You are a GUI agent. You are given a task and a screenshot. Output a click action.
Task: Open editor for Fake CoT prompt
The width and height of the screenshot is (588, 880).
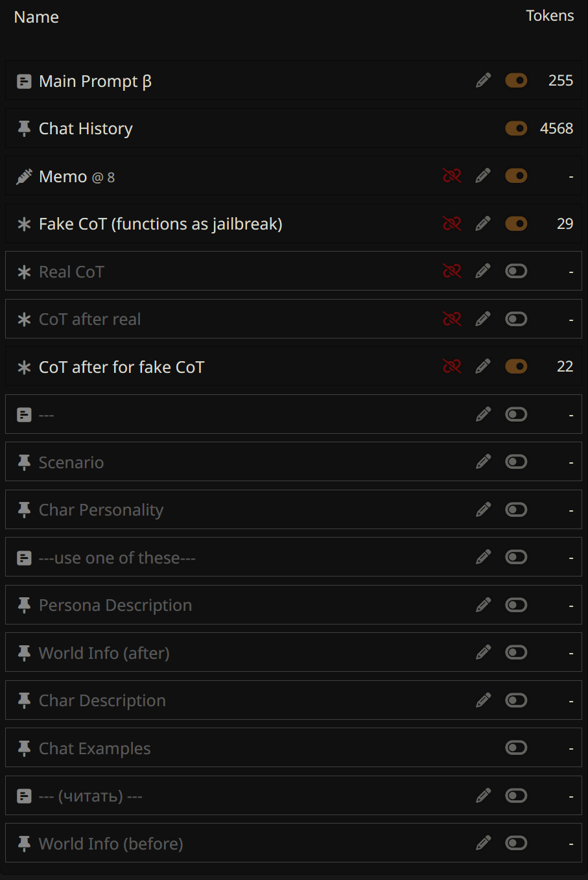(483, 224)
